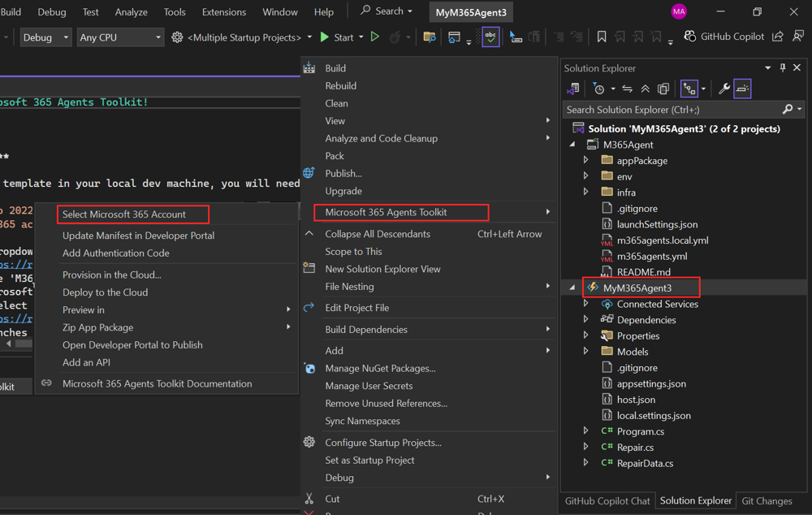Pin the Solution Explorer panel
The height and width of the screenshot is (515, 812).
[x=783, y=68]
